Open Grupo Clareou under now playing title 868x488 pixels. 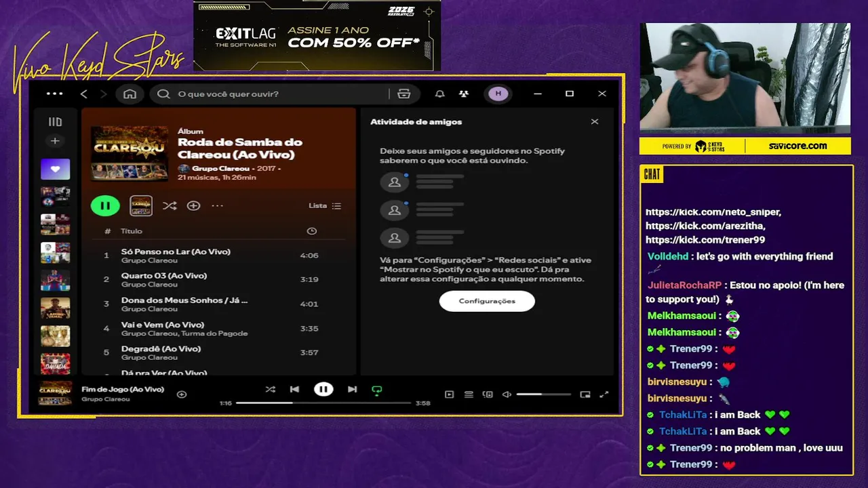point(106,399)
